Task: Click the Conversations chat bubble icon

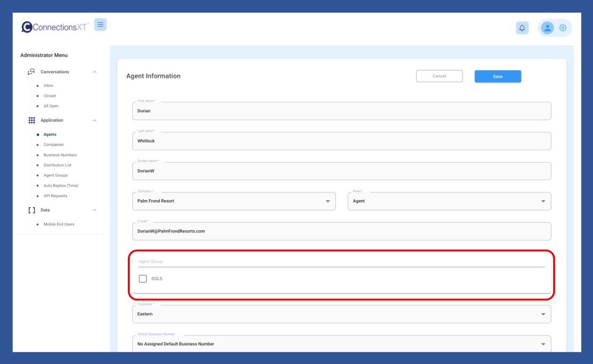Action: point(31,72)
